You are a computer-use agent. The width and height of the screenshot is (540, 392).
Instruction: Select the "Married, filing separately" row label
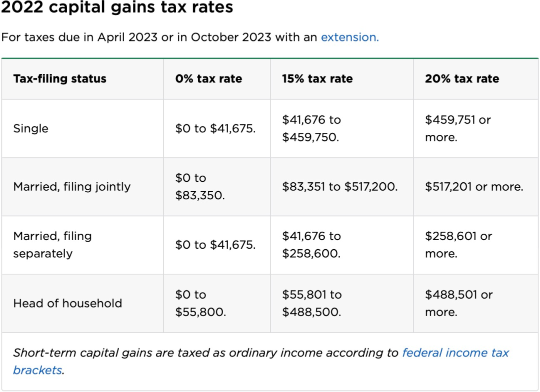(x=52, y=245)
